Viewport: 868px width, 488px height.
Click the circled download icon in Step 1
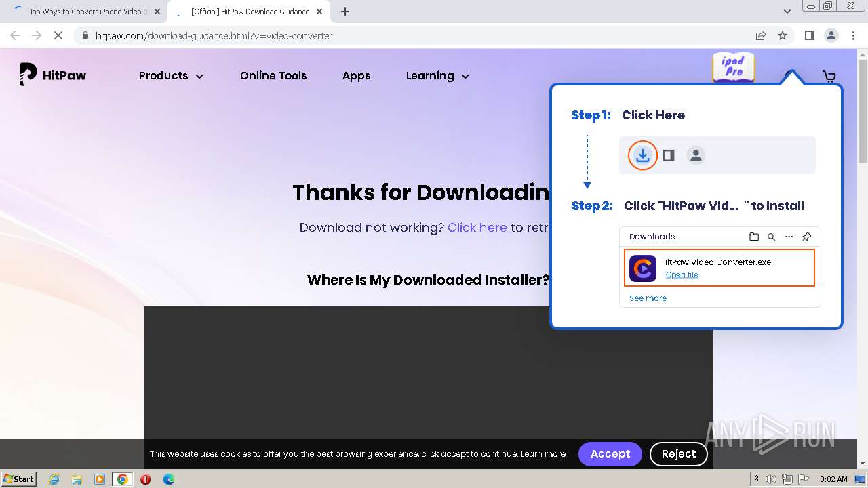click(x=642, y=155)
